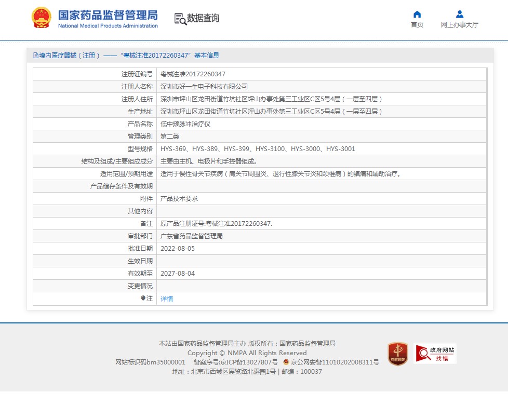Click the document icon before 境内医疗器械
Viewport: 508px width, 420px height.
pos(36,56)
